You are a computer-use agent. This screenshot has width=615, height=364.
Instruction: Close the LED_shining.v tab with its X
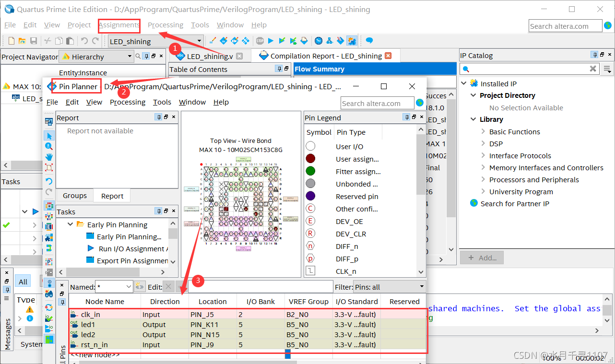click(239, 56)
